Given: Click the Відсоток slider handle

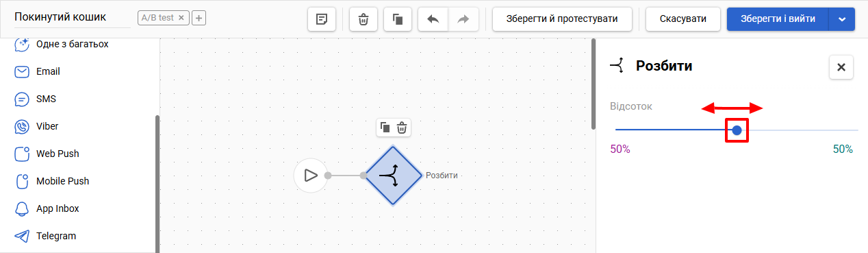Looking at the screenshot, I should 737,130.
